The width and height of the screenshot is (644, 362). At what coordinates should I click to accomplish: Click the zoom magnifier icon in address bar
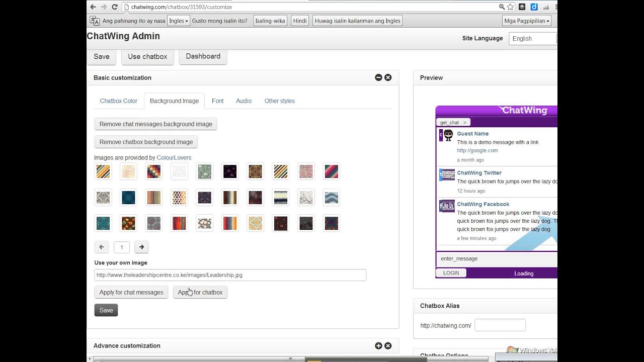click(502, 7)
